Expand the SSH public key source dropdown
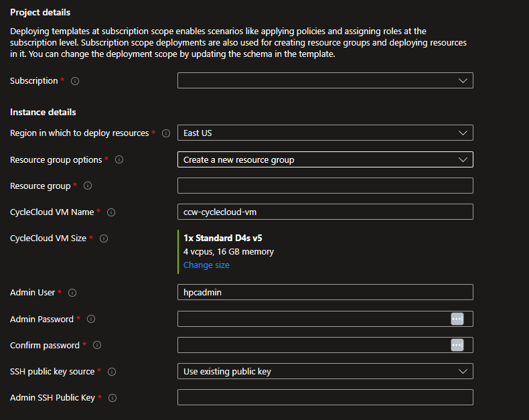Screen dimensions: 529x420 click(x=325, y=372)
